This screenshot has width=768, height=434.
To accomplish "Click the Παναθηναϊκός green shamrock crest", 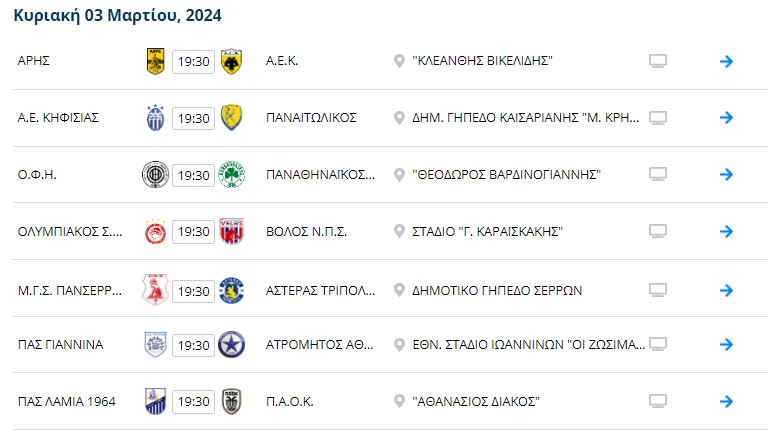I will click(x=231, y=175).
